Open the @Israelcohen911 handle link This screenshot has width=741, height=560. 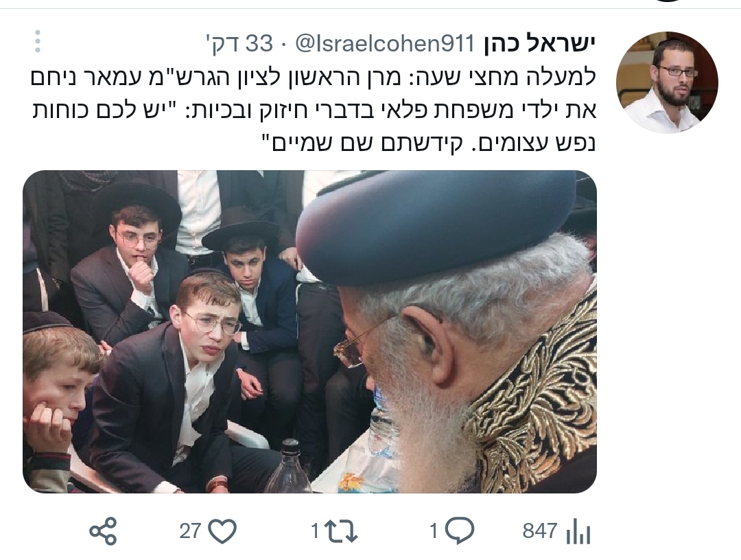click(x=385, y=43)
